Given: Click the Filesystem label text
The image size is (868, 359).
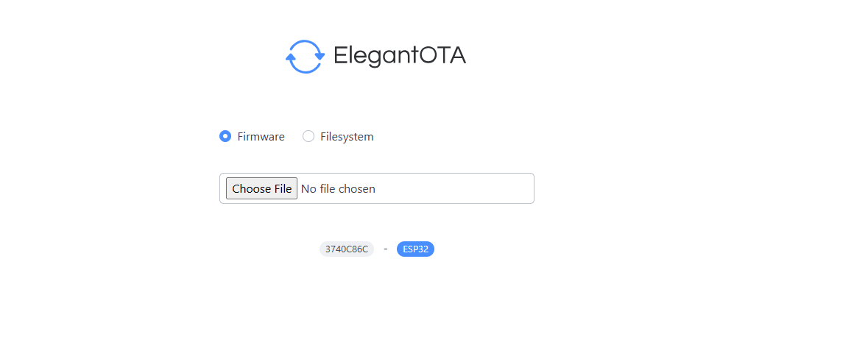Looking at the screenshot, I should 347,137.
